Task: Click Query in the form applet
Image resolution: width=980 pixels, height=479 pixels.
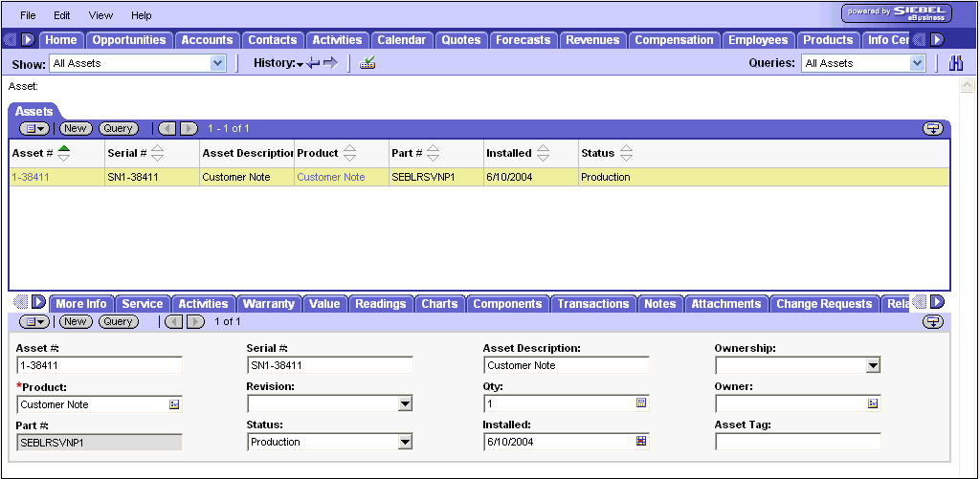Action: click(x=118, y=321)
